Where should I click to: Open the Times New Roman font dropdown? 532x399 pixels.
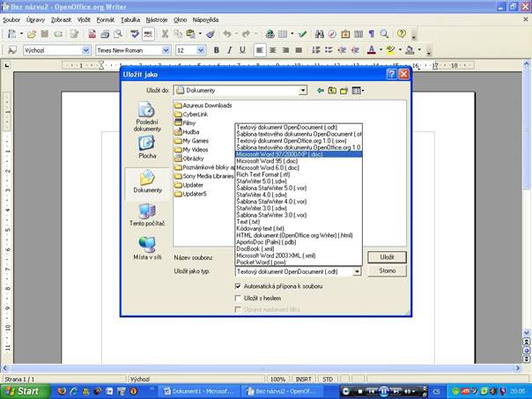166,50
